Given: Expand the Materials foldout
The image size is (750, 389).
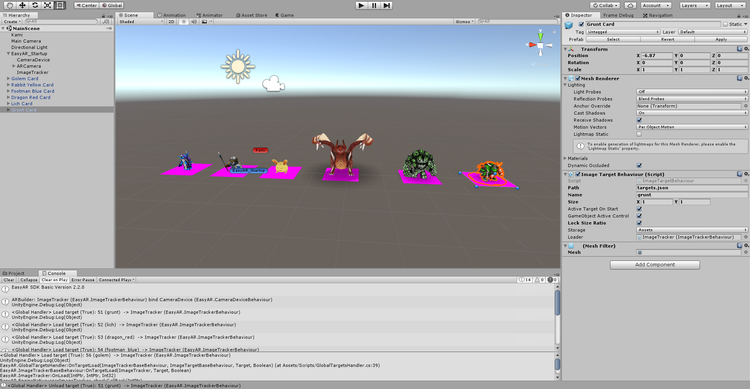Looking at the screenshot, I should [x=565, y=158].
